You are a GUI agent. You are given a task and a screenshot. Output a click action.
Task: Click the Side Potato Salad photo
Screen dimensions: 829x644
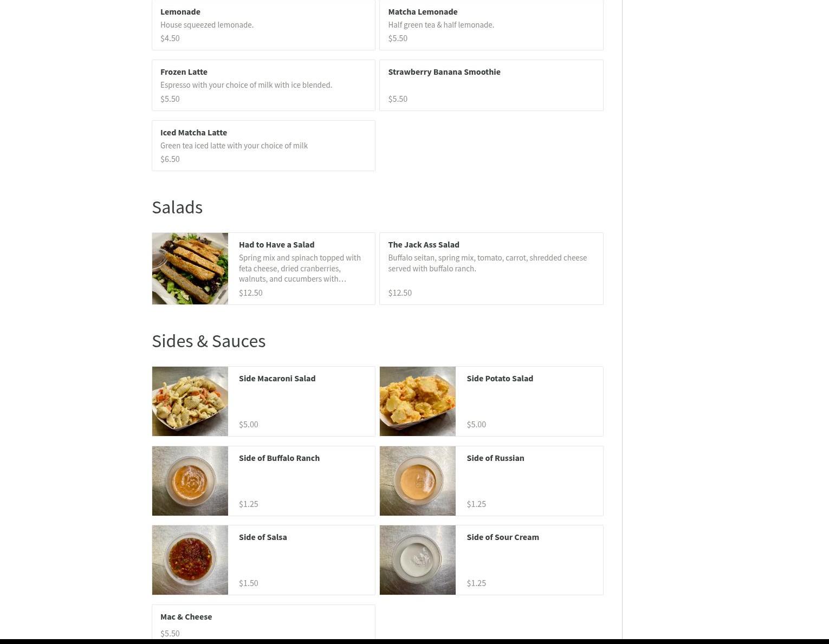coord(418,401)
